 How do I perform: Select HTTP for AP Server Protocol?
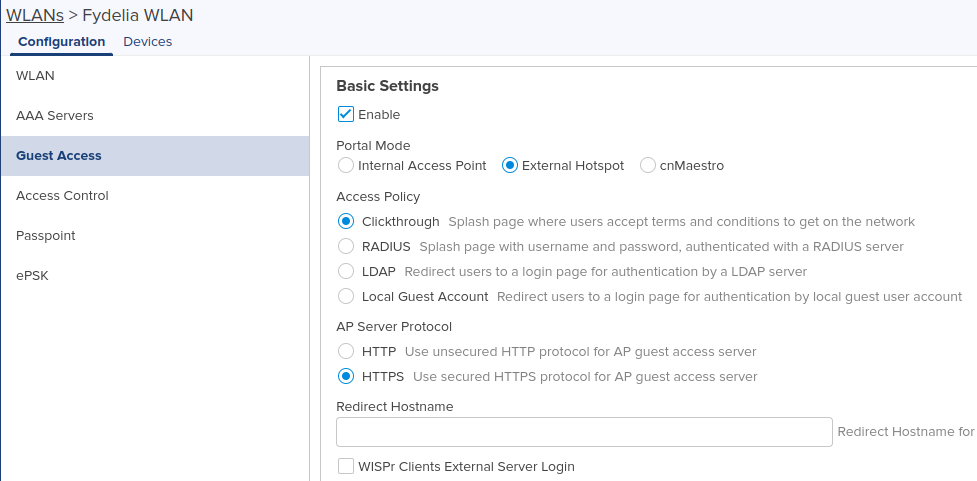(x=346, y=351)
